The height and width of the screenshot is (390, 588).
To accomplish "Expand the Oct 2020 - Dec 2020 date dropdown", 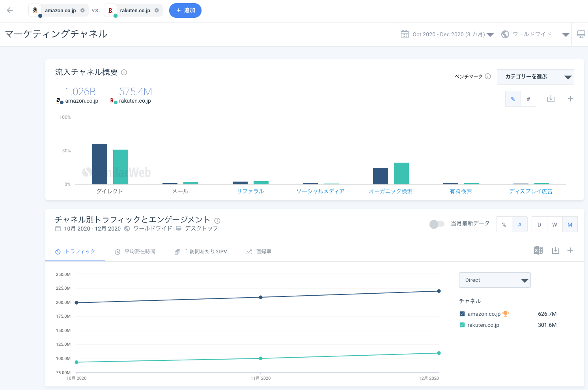I will tap(490, 35).
